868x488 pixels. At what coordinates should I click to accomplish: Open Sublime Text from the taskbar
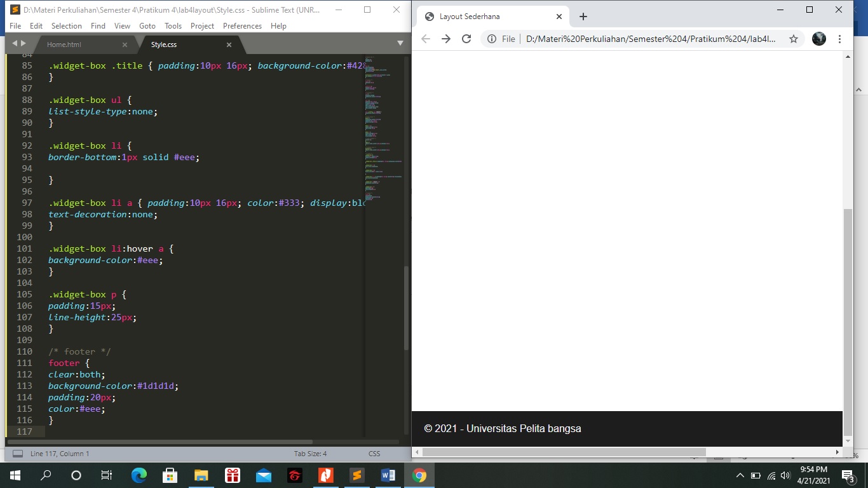click(x=357, y=475)
